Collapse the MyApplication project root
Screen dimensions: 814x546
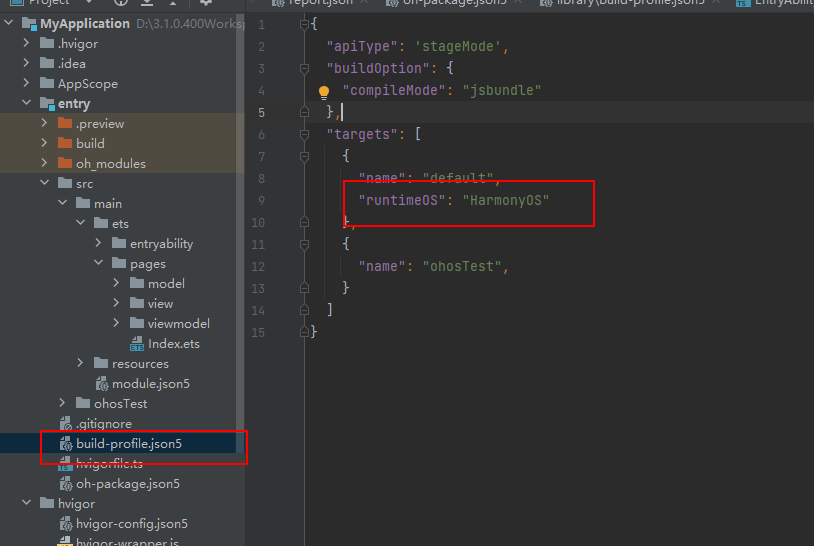tap(9, 23)
